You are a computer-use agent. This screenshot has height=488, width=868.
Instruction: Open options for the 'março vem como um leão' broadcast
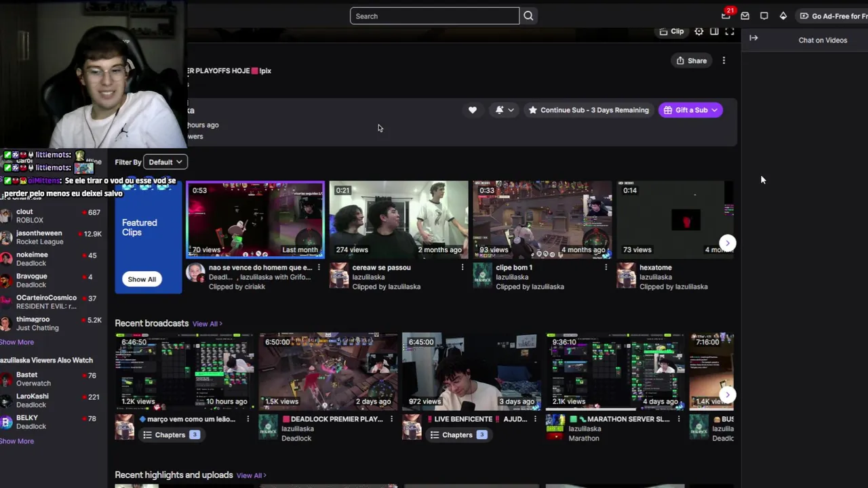coord(248,420)
